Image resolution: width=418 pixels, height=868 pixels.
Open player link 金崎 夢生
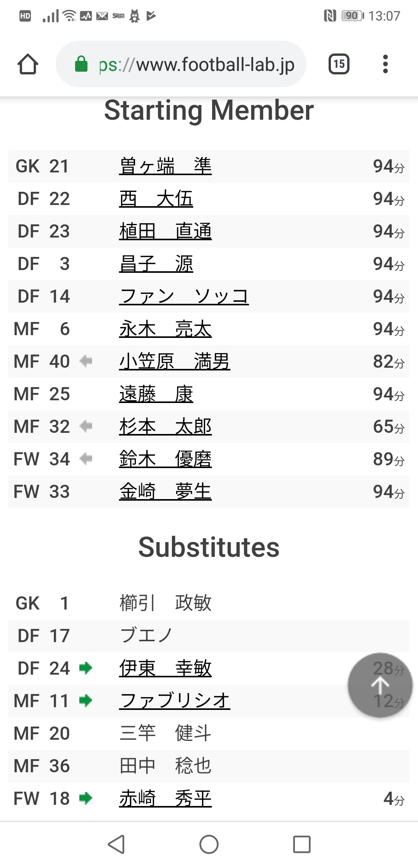165,492
